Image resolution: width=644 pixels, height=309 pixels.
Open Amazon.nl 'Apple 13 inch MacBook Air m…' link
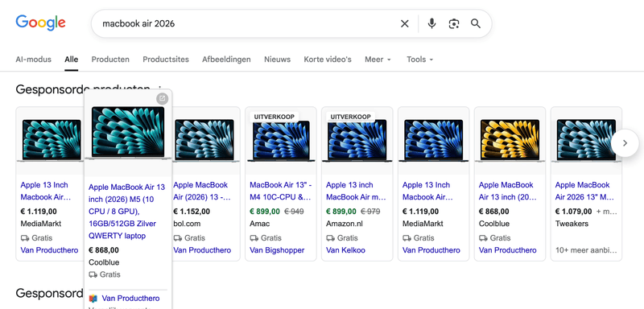pos(356,191)
